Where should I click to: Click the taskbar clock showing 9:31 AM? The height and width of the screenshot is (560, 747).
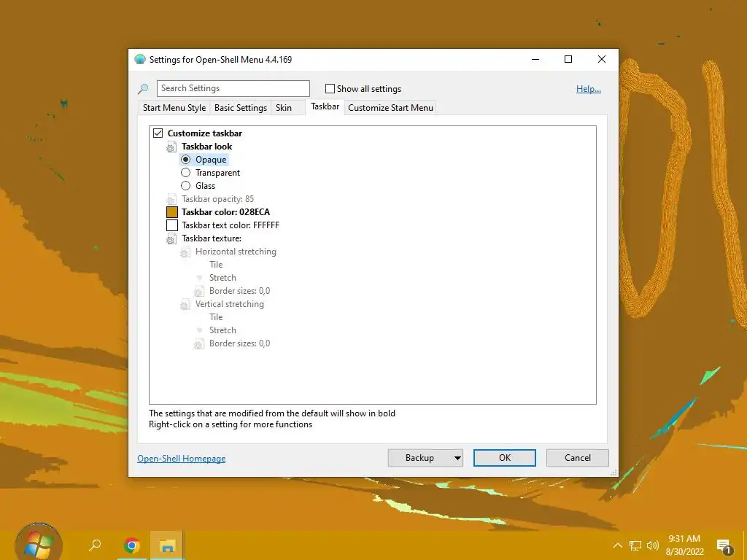pos(684,545)
